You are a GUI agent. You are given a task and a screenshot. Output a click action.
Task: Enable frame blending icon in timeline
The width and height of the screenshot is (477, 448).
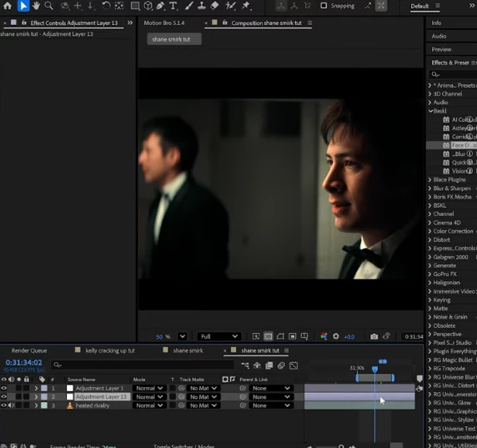(269, 365)
